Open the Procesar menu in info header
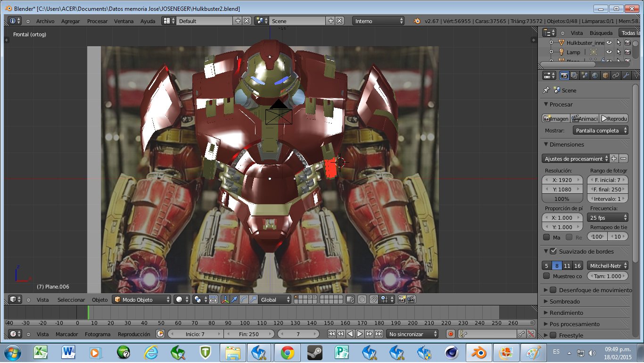 tap(97, 21)
